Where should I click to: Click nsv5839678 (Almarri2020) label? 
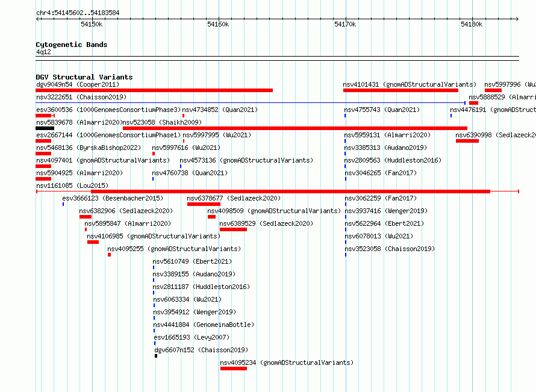[79, 122]
